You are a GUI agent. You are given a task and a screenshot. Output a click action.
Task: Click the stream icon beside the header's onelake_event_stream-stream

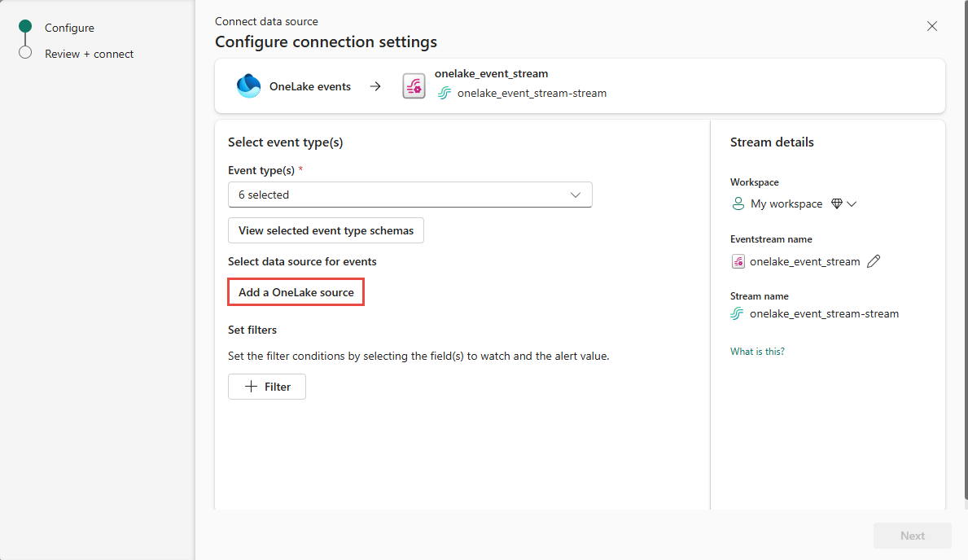pos(445,93)
